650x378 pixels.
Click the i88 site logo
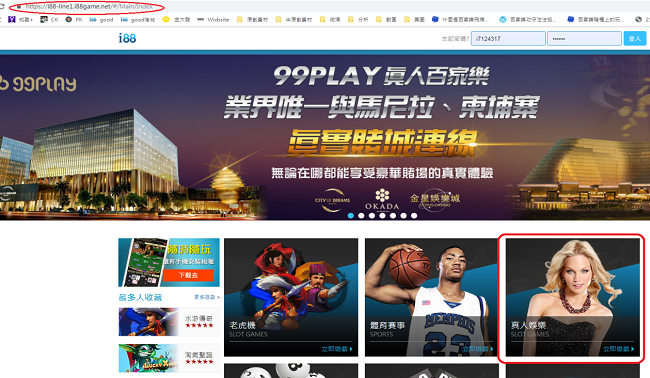click(127, 38)
